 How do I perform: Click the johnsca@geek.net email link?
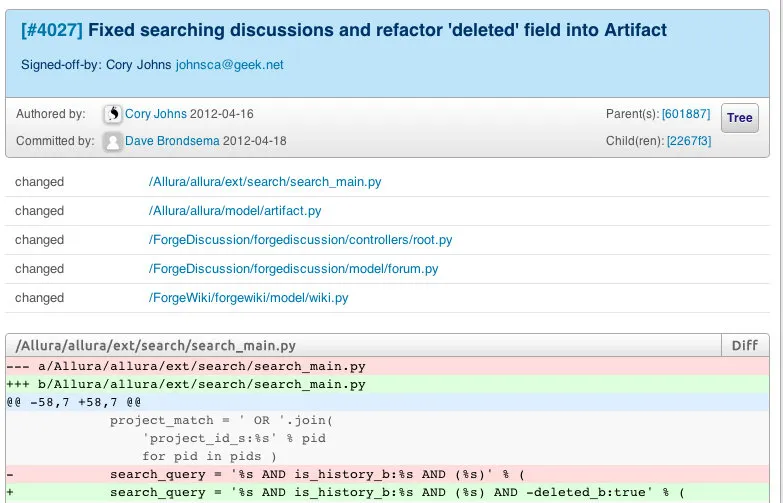[229, 65]
